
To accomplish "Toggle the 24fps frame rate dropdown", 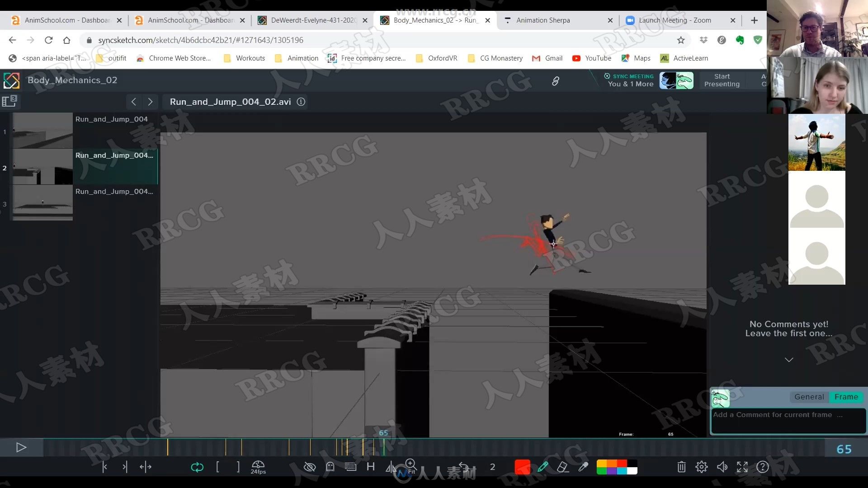I will tap(258, 467).
